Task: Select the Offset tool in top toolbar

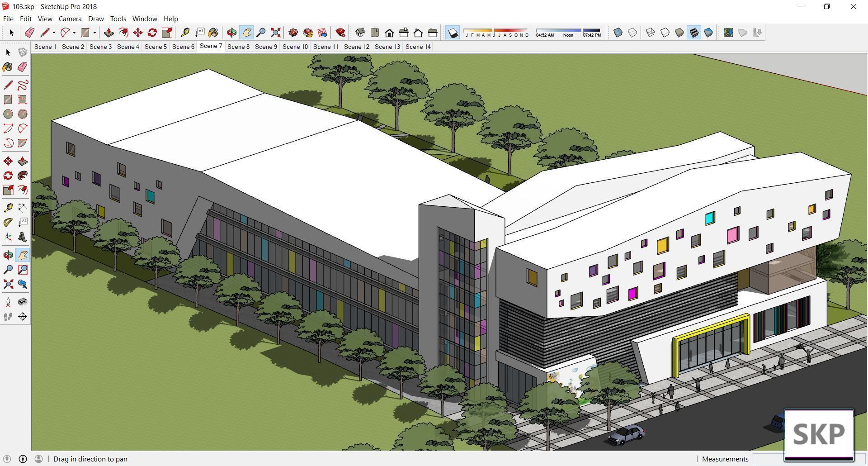Action: point(123,33)
